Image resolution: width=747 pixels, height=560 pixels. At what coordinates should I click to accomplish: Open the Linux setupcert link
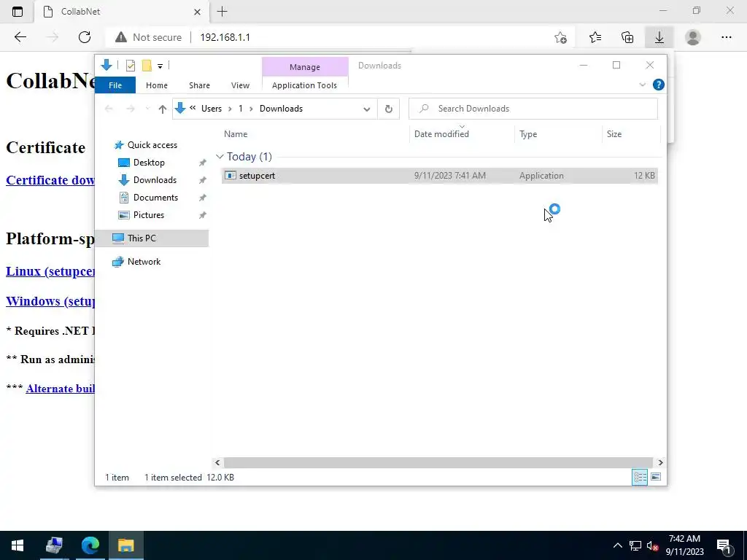(50, 271)
